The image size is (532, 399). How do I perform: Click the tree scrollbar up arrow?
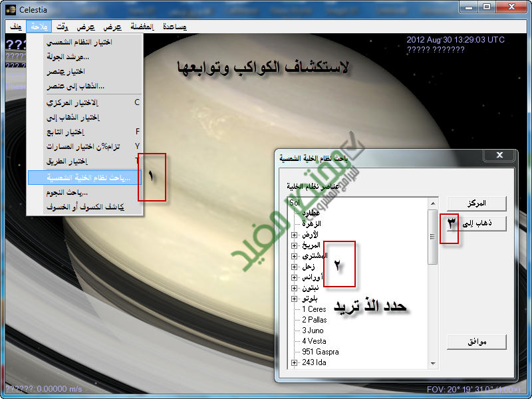[433, 203]
